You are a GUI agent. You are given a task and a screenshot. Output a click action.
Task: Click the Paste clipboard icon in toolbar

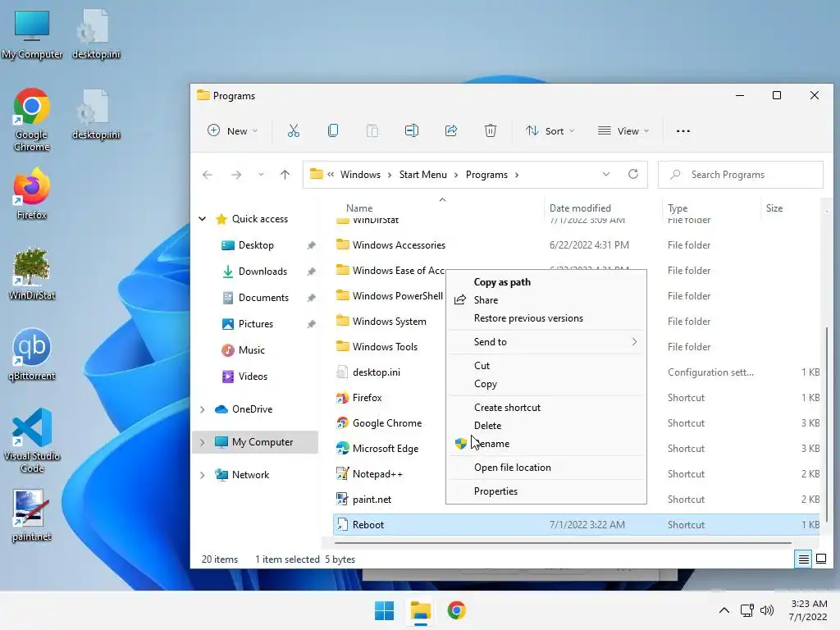coord(372,130)
